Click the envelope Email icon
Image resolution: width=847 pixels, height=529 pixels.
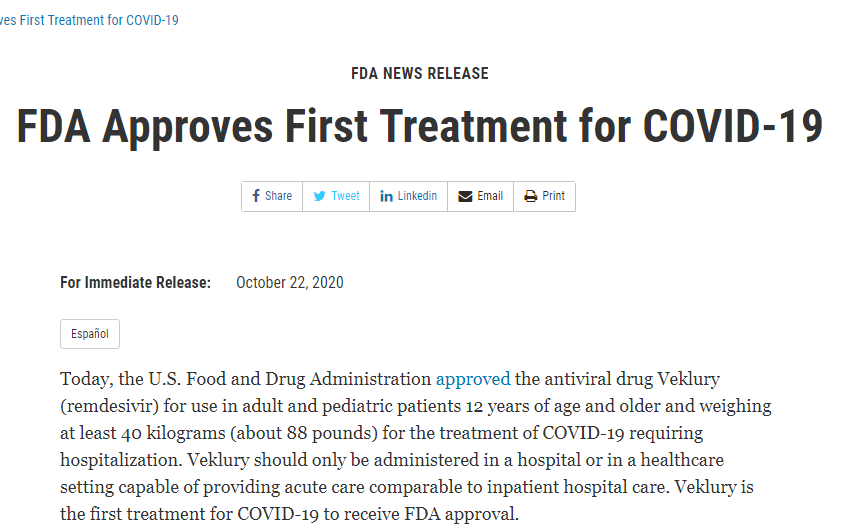pyautogui.click(x=465, y=196)
